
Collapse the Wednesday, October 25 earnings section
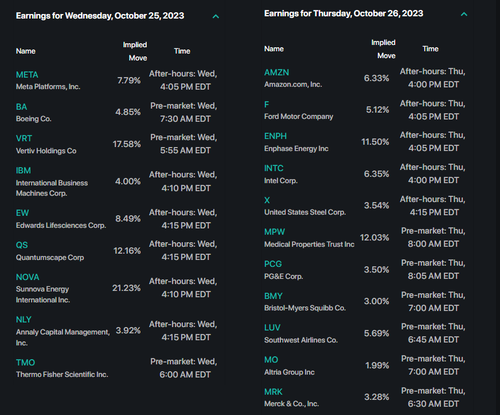(216, 16)
